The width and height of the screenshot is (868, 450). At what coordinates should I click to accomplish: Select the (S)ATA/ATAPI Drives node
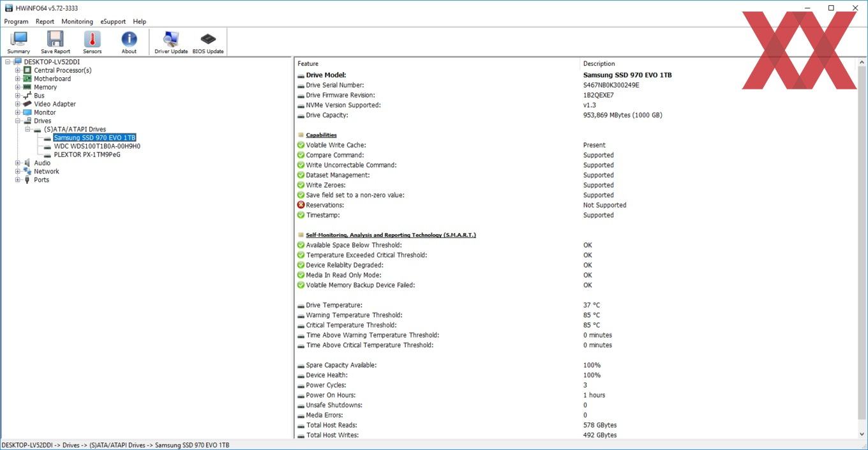click(x=75, y=129)
